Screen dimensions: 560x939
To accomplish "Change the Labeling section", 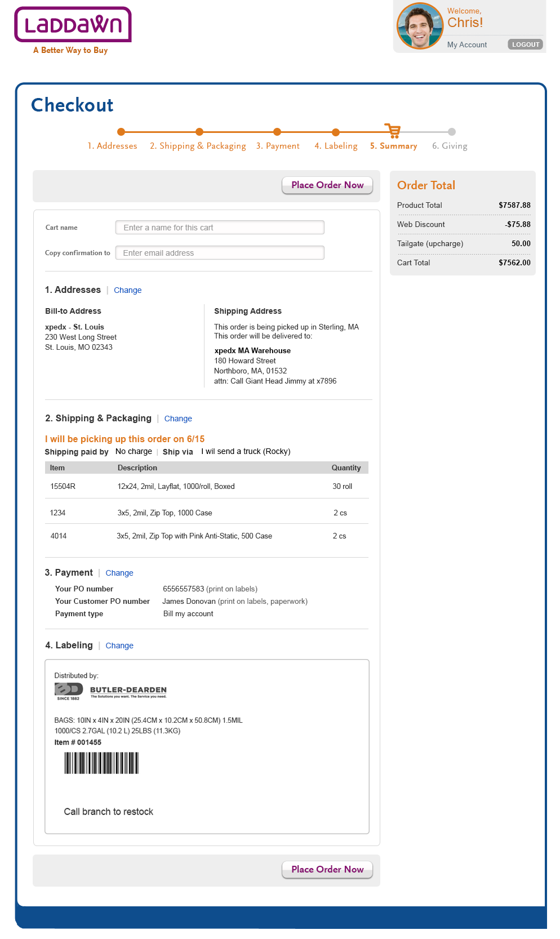I will point(119,646).
